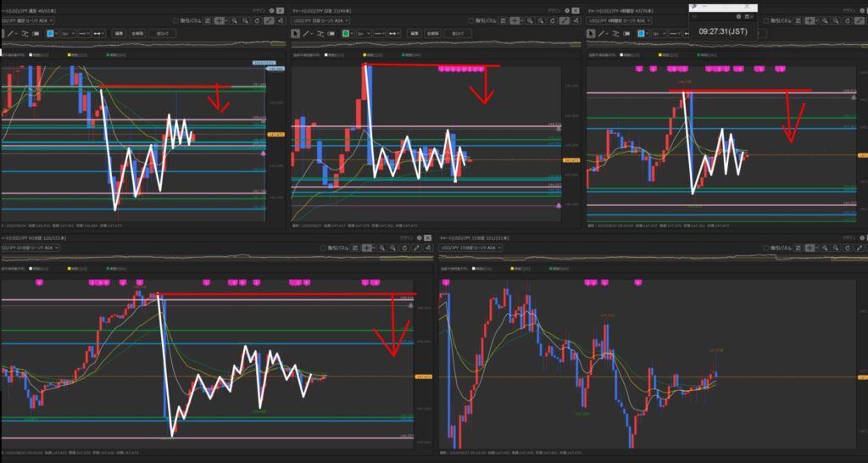
Task: Click zoom-out magnifier in daily chart
Action: coord(541,20)
